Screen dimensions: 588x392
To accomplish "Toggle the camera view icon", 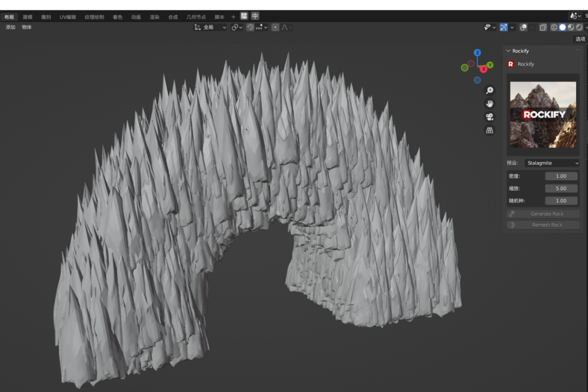I will tap(489, 117).
